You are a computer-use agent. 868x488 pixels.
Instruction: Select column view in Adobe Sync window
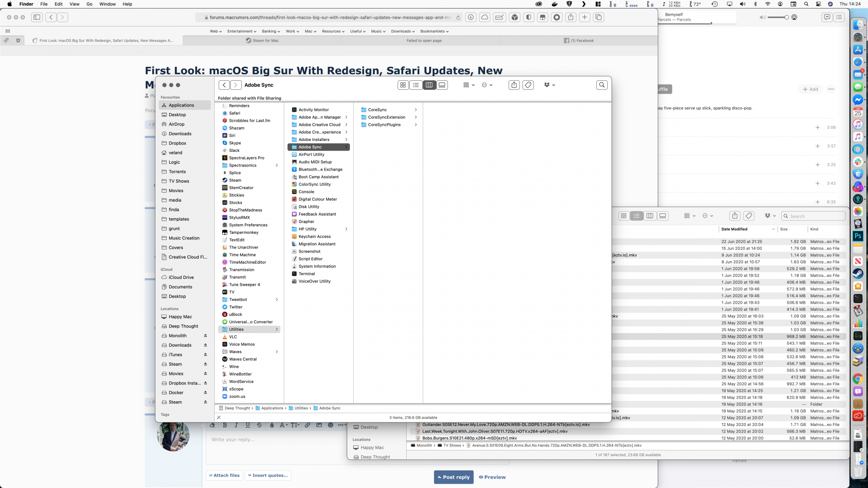point(429,85)
